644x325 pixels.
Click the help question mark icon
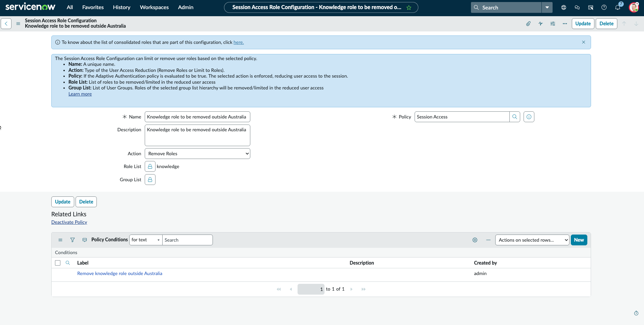[x=604, y=7]
